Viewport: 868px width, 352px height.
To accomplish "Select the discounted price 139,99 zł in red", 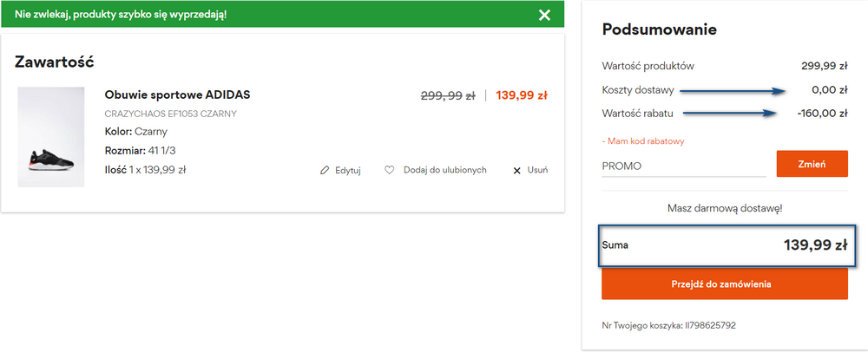I will point(522,95).
